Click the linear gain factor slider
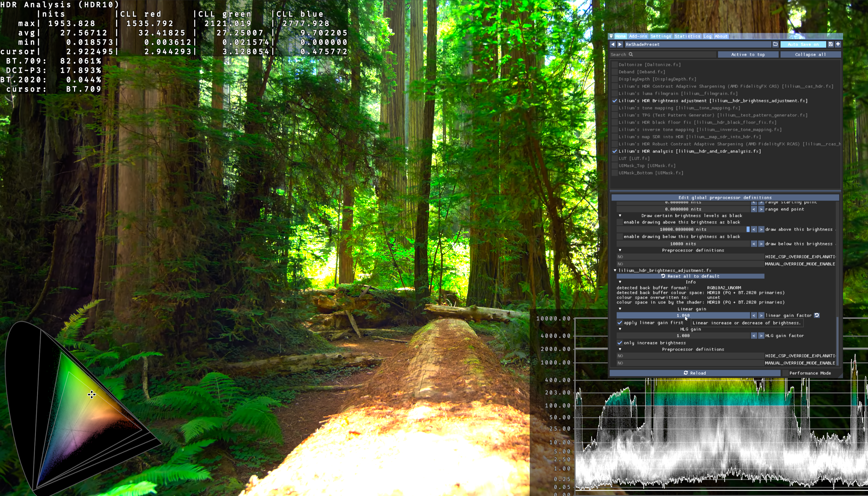Screen dimensions: 868x496 point(683,315)
